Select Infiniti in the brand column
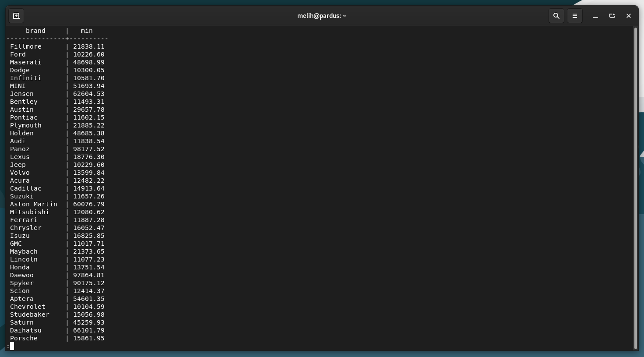 point(26,78)
